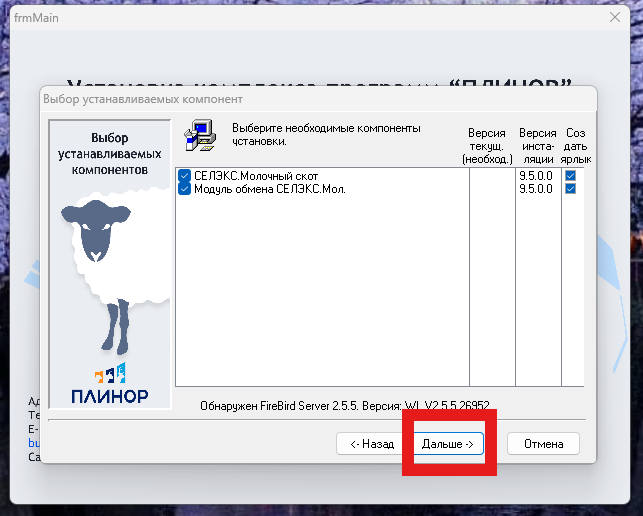The width and height of the screenshot is (643, 516).
Task: Uncheck the СЕЛЭКС.Молочный скот component checkbox
Action: (184, 176)
